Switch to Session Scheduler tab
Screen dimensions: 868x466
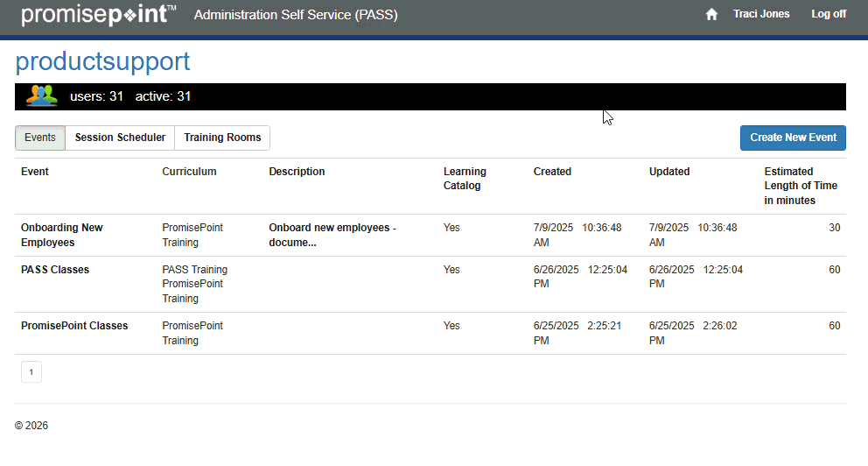(120, 138)
